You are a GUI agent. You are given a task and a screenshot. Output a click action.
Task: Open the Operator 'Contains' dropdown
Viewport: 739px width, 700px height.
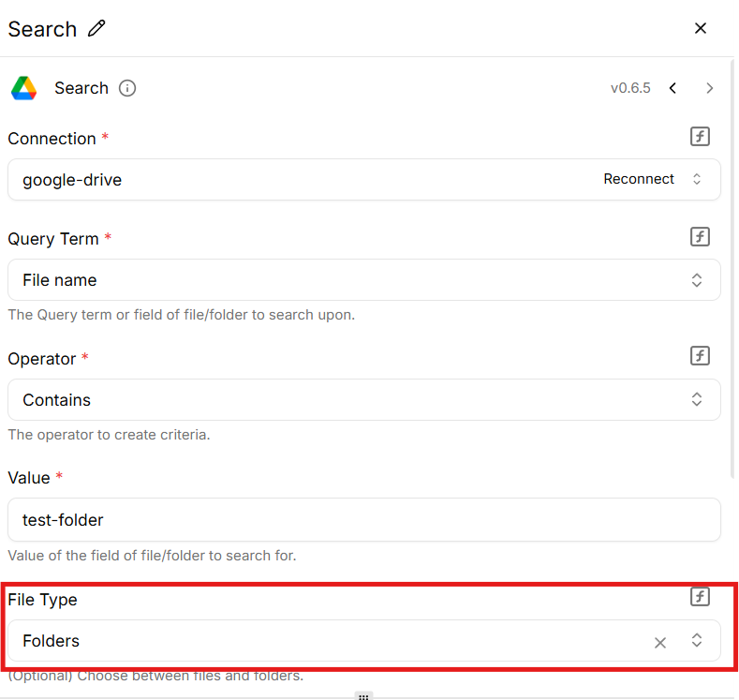[696, 399]
